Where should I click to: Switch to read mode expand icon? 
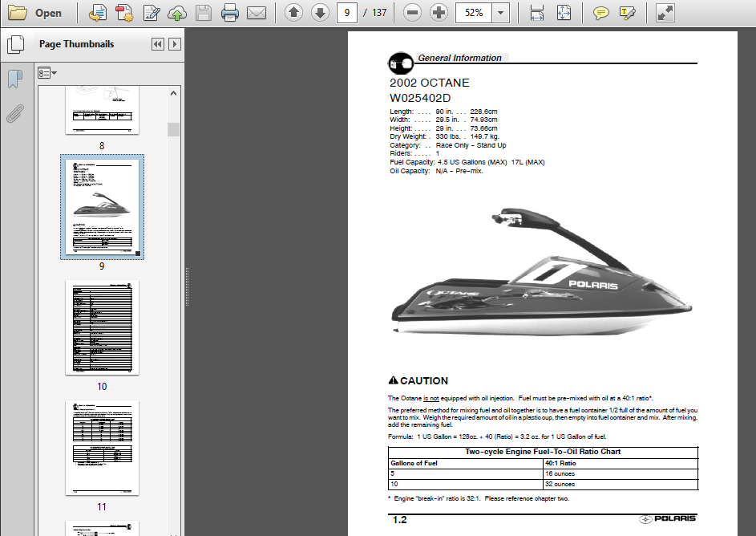pos(665,13)
